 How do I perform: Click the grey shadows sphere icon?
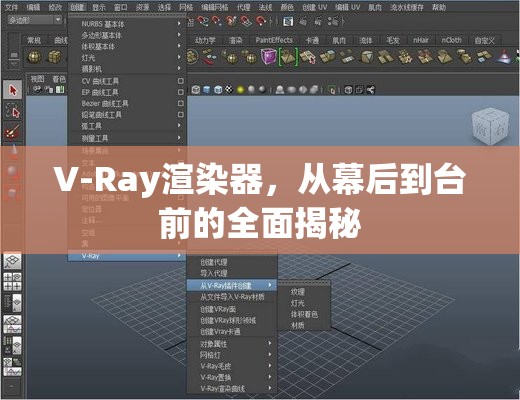pos(251,89)
